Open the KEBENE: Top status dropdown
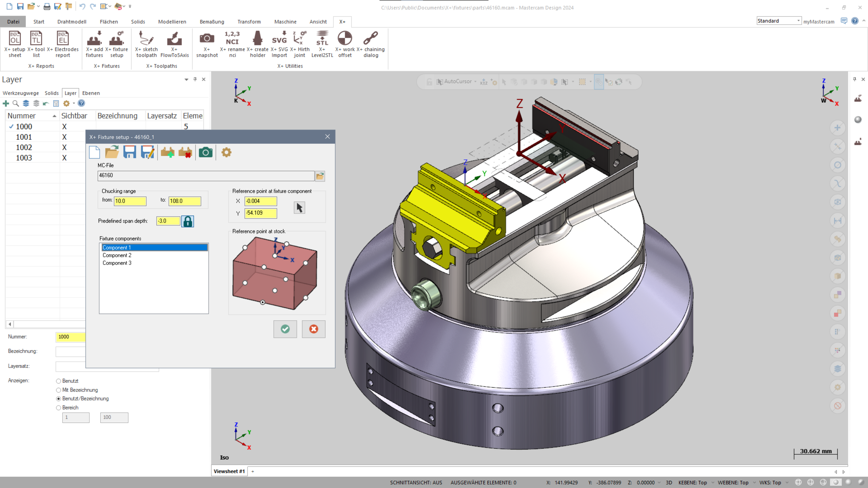This screenshot has width=868, height=488. [713, 483]
